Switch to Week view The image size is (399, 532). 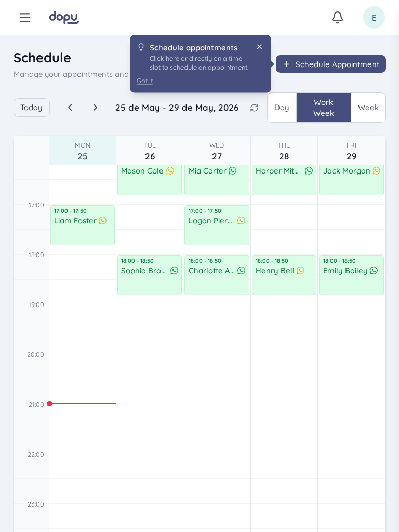point(368,108)
